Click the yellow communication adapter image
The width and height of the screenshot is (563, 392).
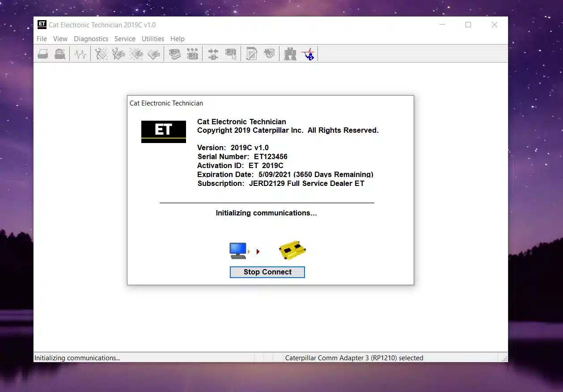point(292,251)
